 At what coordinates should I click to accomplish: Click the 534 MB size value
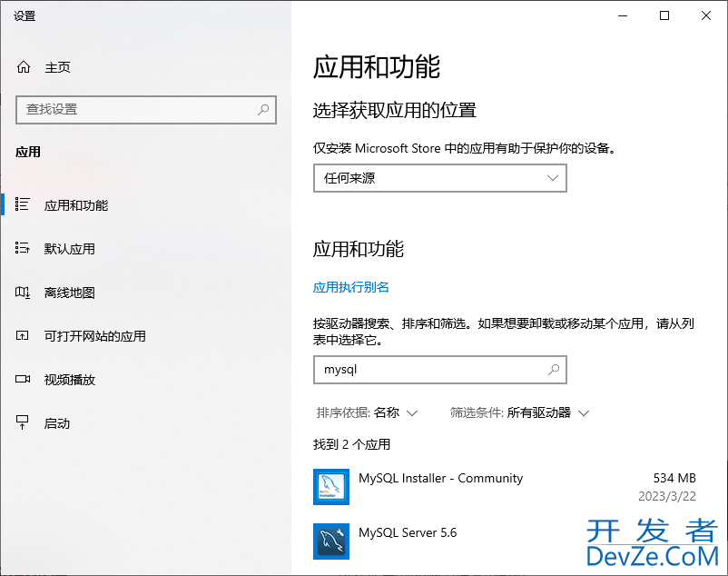tap(674, 478)
